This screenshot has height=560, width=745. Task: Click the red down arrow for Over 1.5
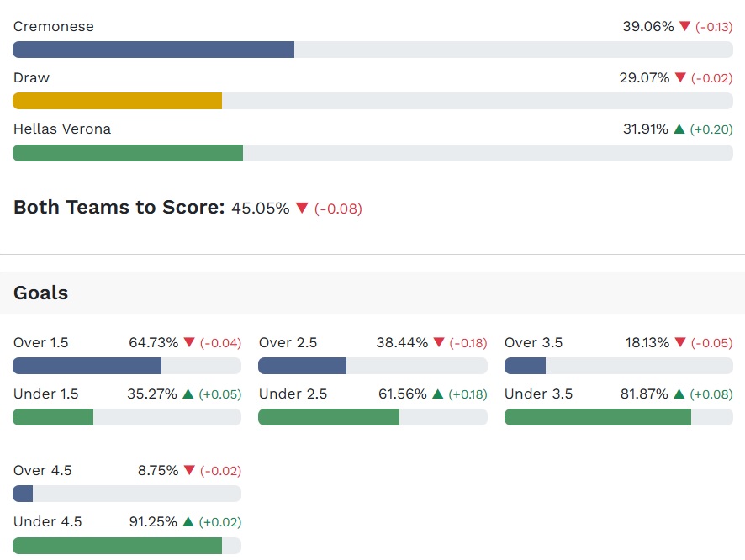click(189, 343)
